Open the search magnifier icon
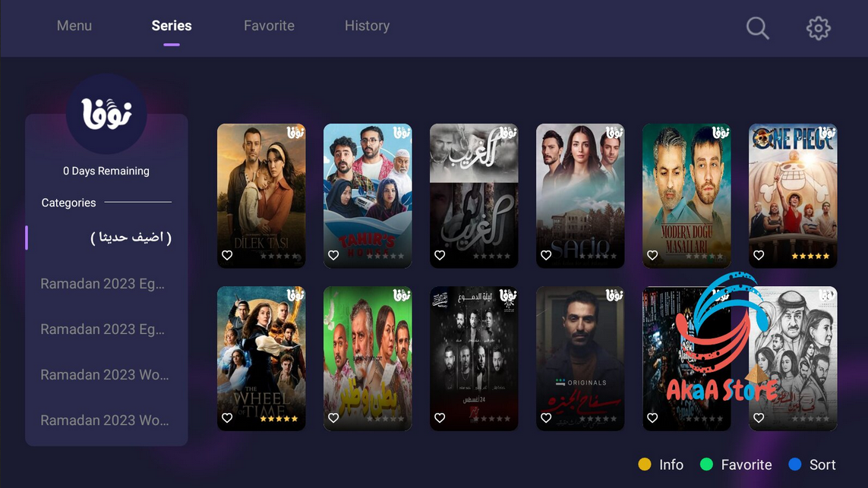The width and height of the screenshot is (868, 488). coord(757,27)
